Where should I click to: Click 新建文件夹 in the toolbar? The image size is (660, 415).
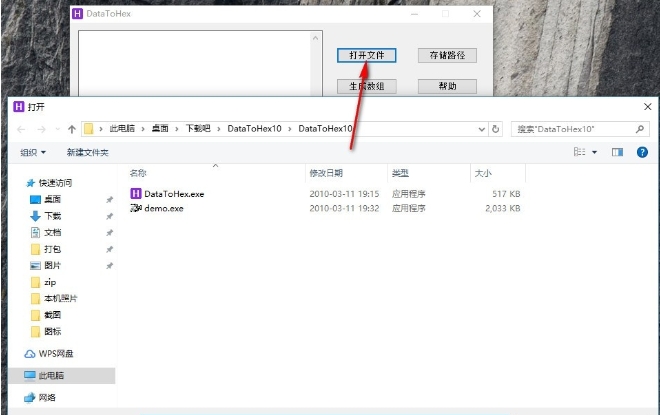pyautogui.click(x=88, y=152)
